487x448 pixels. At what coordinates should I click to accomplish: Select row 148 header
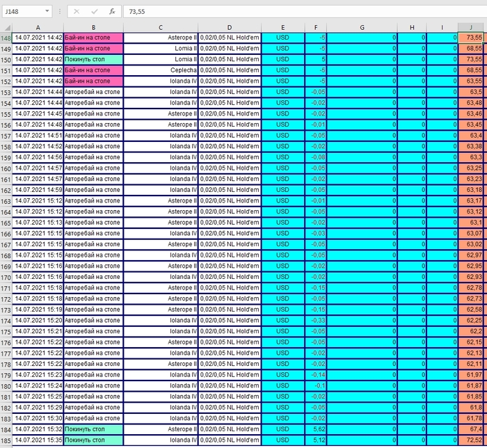click(x=6, y=38)
